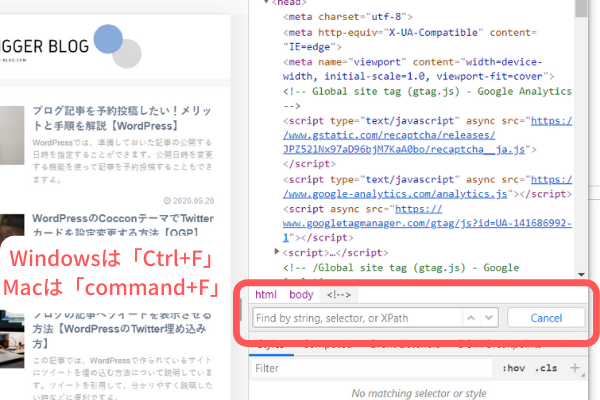Click the Elements panel scroll-down arrow

(581, 274)
